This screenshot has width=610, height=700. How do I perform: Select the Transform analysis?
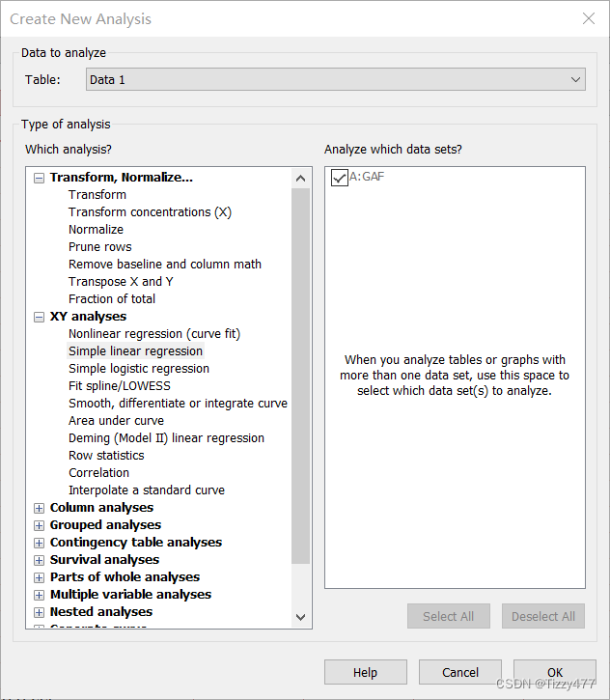[97, 195]
